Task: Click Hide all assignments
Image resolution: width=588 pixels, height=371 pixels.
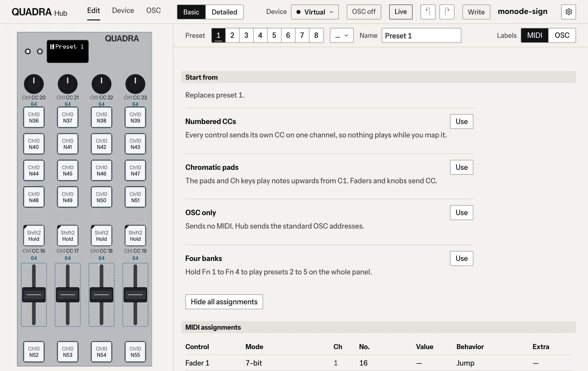Action: click(x=224, y=302)
